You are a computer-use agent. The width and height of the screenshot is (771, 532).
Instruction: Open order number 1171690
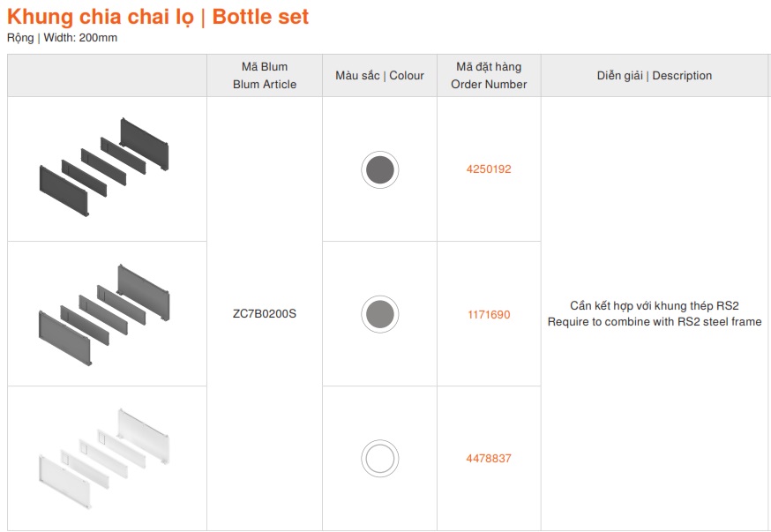coord(489,314)
